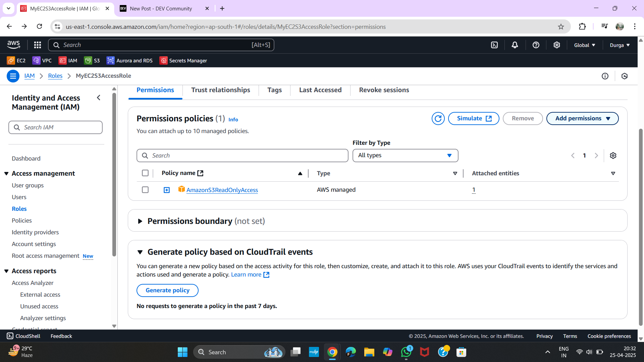The image size is (644, 362).
Task: Click the Search IAM field
Action: click(55, 127)
